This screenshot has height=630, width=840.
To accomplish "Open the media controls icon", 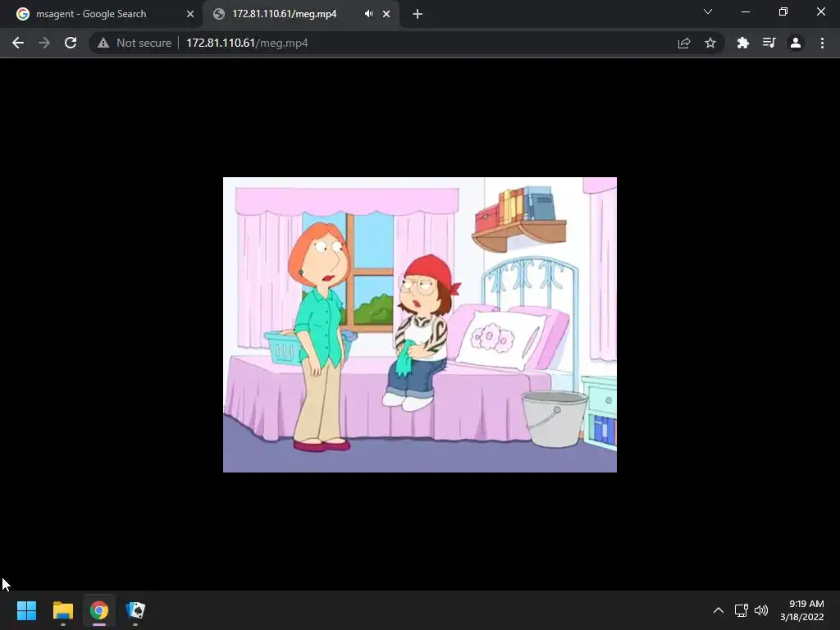I will click(769, 43).
